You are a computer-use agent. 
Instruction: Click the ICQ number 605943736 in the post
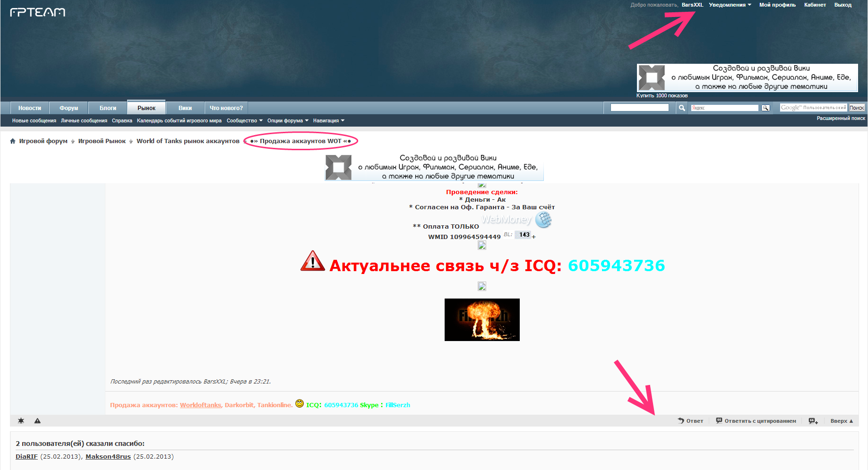pyautogui.click(x=616, y=265)
